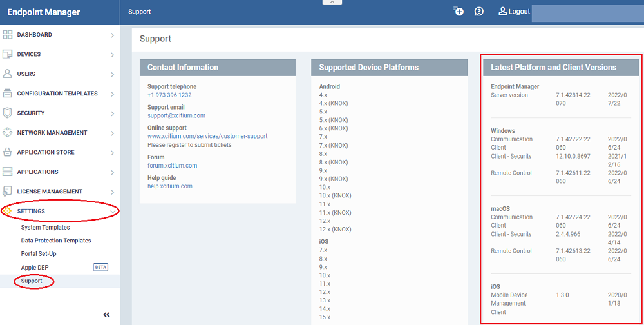
Task: Expand the License Management chevron
Action: (x=112, y=192)
